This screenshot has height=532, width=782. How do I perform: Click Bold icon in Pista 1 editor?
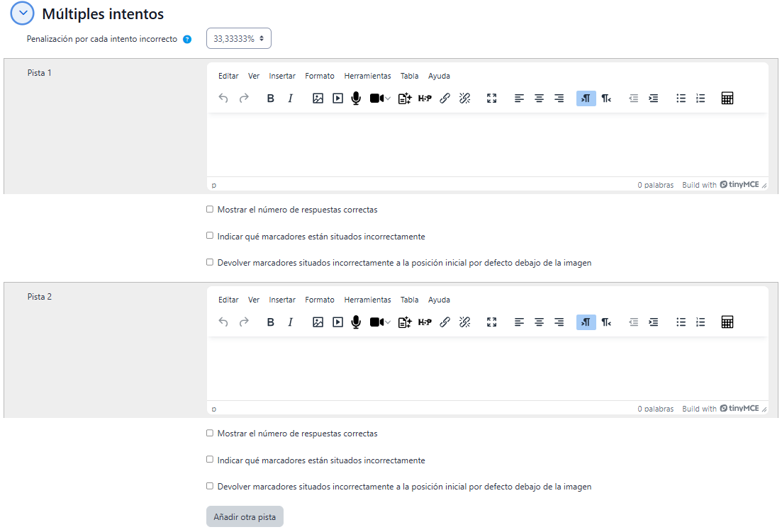click(270, 98)
